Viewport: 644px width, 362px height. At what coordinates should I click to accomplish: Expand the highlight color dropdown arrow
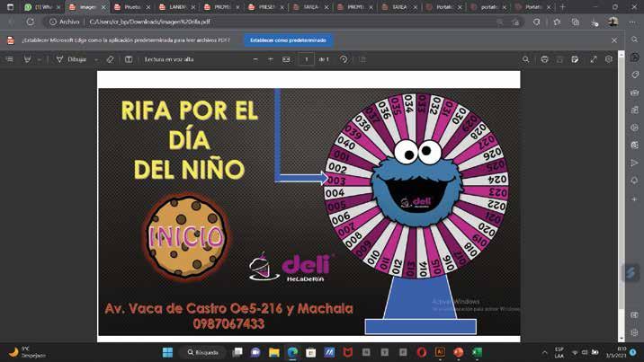39,59
